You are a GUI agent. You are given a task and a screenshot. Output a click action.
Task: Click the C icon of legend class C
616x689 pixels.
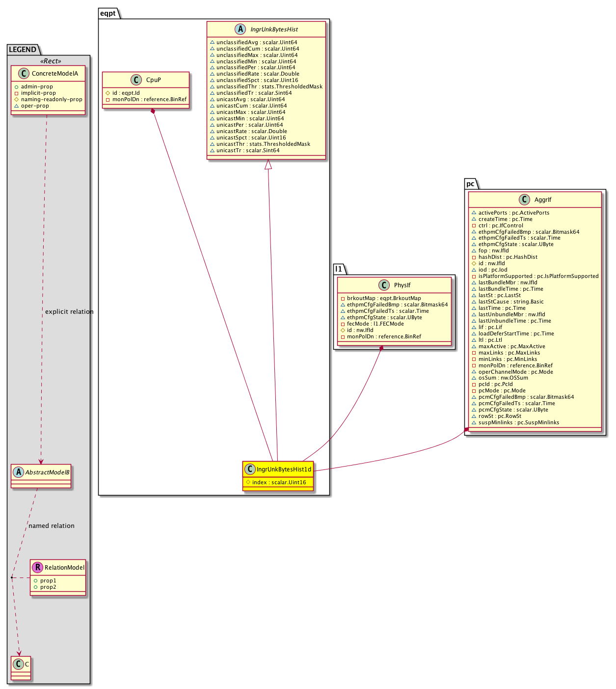coord(18,664)
